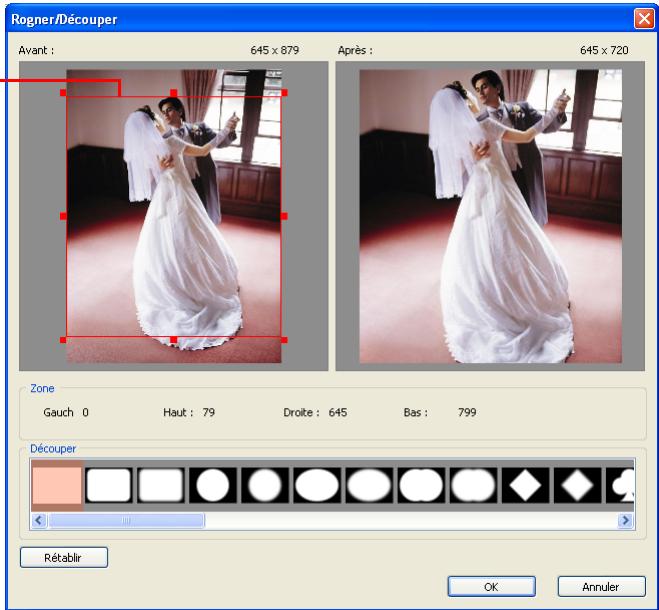The image size is (659, 610).
Task: Select the sharp notched oval crop shape
Action: click(421, 486)
